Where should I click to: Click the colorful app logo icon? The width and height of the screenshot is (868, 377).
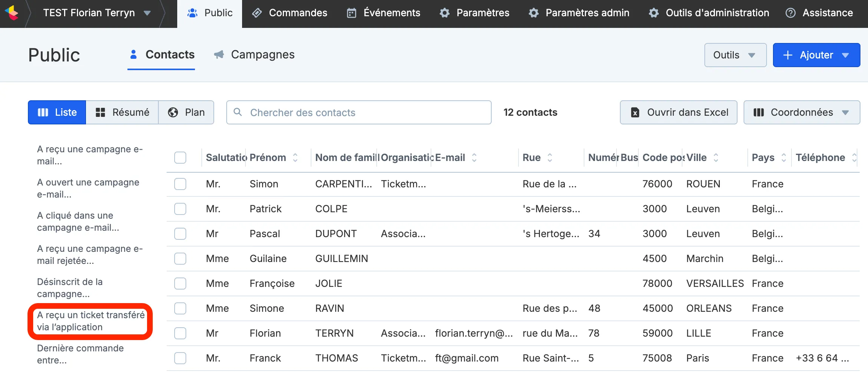pyautogui.click(x=12, y=13)
